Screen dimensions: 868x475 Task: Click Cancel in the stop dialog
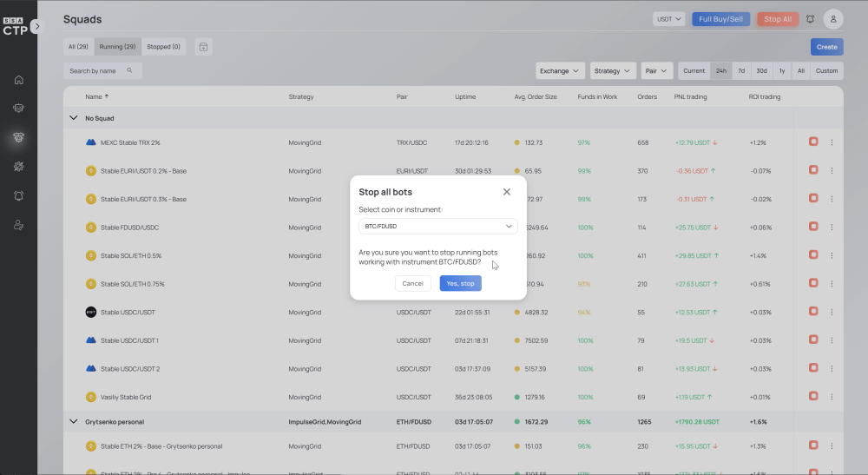pyautogui.click(x=412, y=283)
